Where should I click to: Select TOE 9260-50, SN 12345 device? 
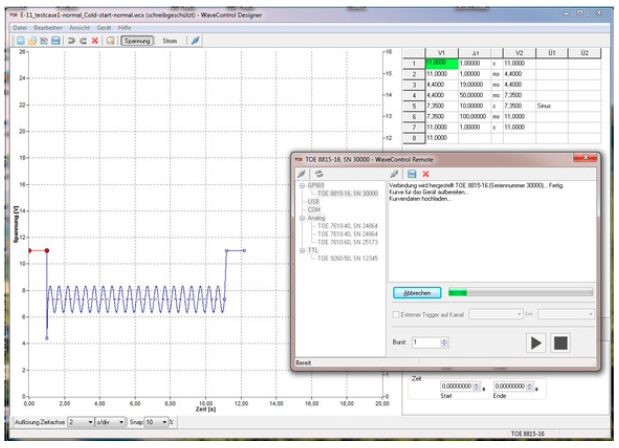pos(347,259)
